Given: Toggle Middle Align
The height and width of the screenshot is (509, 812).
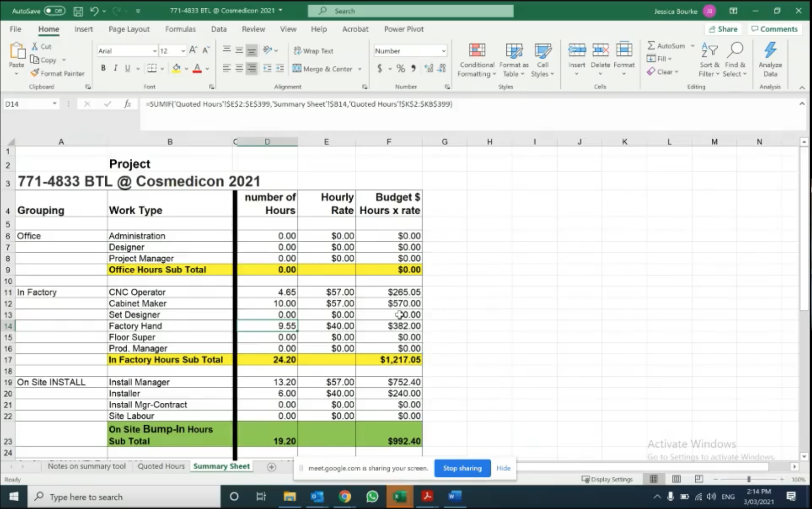Looking at the screenshot, I should pos(239,50).
